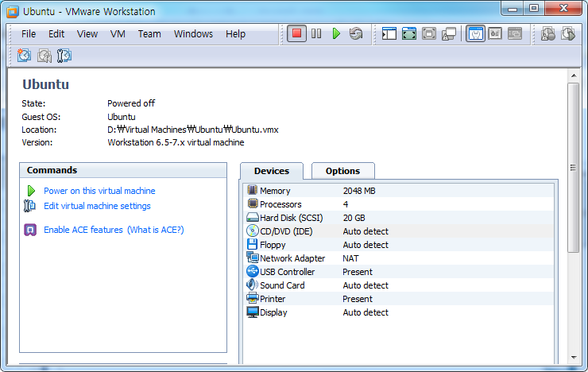Image resolution: width=588 pixels, height=372 pixels.
Task: Toggle the sidebar view toolbar icon
Action: [389, 33]
